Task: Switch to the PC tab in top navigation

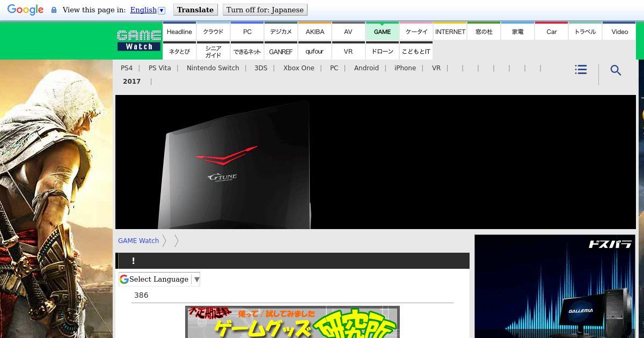Action: click(247, 31)
